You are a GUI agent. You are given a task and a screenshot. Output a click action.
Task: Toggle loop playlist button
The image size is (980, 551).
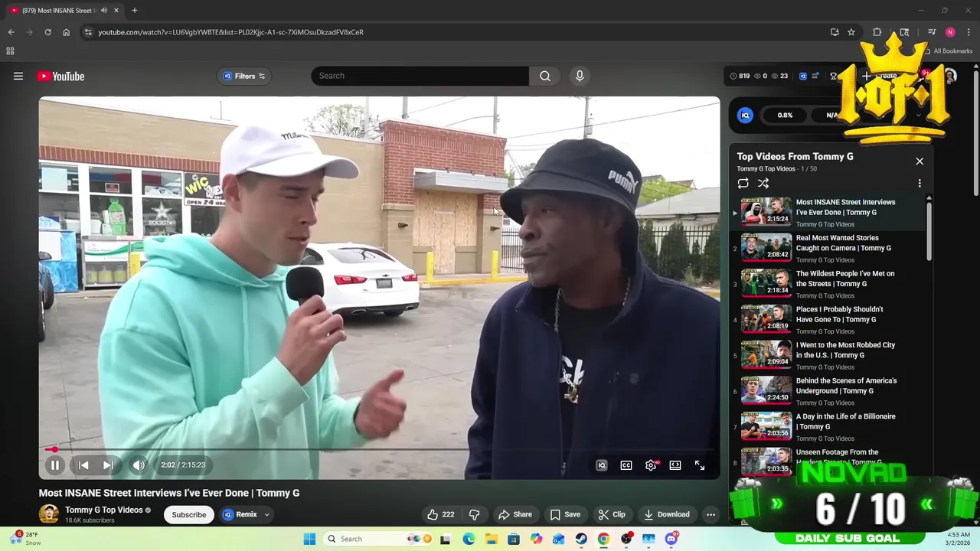click(x=743, y=183)
